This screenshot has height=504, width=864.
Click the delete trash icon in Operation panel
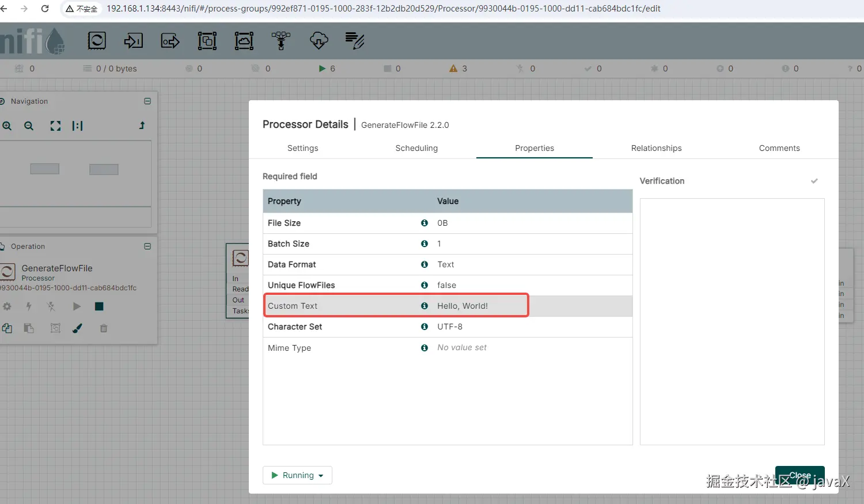104,328
